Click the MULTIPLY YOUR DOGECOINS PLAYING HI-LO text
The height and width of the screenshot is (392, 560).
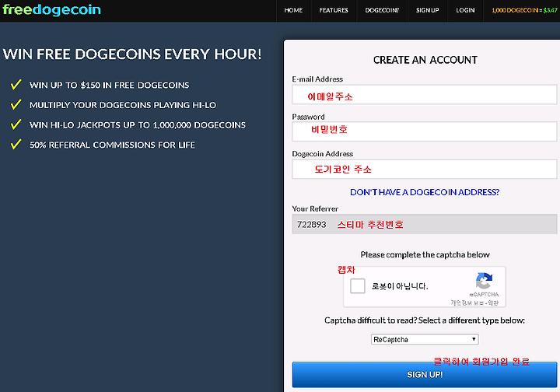click(x=123, y=105)
